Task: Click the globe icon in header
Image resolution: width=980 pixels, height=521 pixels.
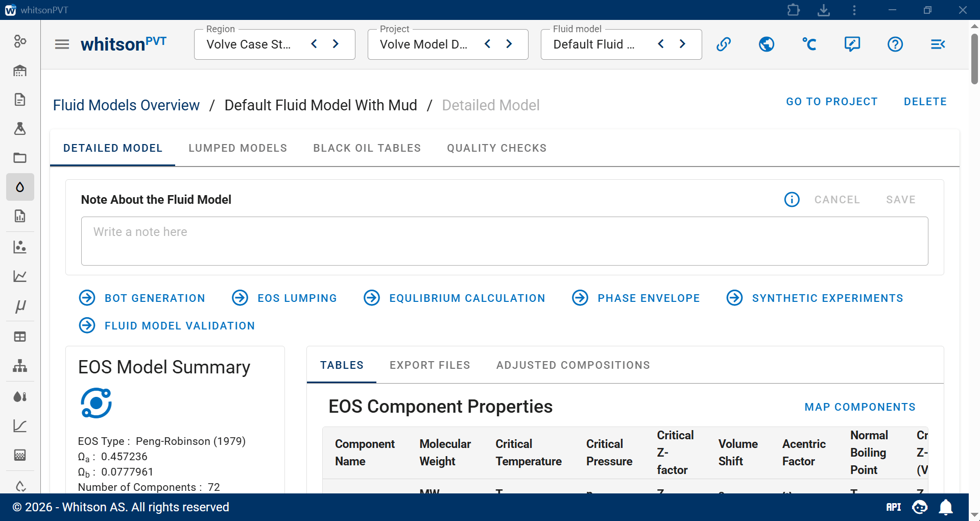Action: click(x=767, y=44)
